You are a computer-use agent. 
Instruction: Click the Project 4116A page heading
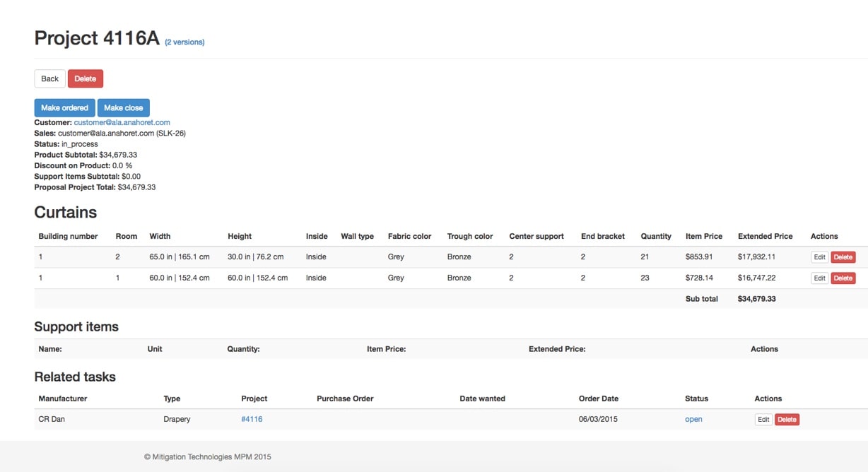[97, 38]
